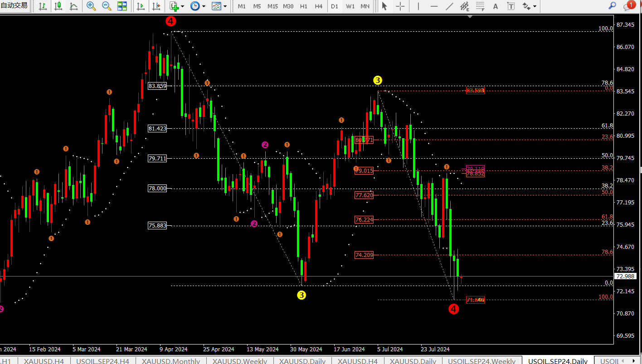This screenshot has height=364, width=642.
Task: Switch chart to line chart mode
Action: coord(73,6)
